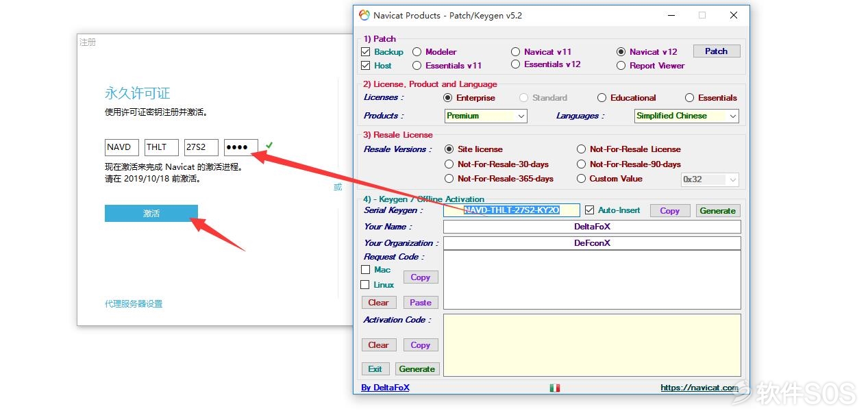Clear the Activation Code

[378, 345]
